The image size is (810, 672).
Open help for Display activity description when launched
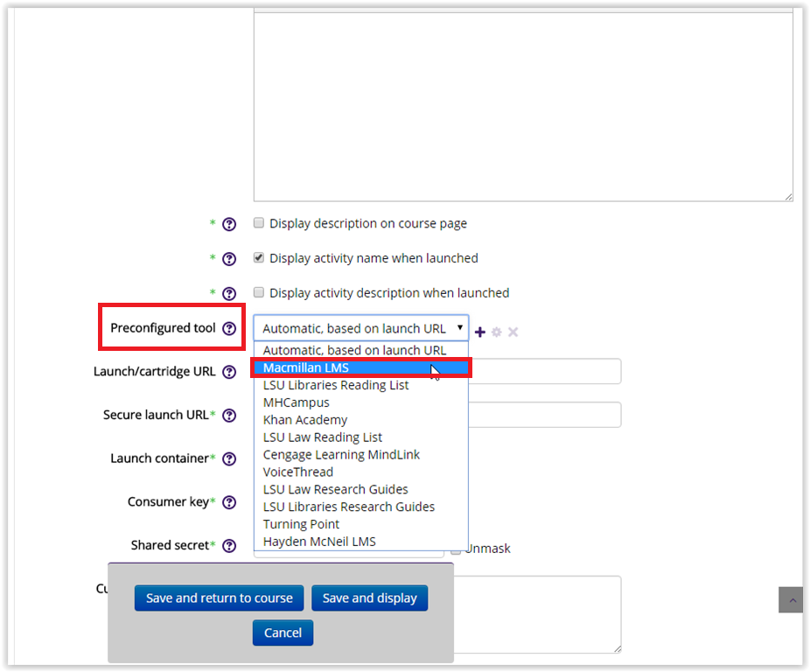pyautogui.click(x=229, y=294)
